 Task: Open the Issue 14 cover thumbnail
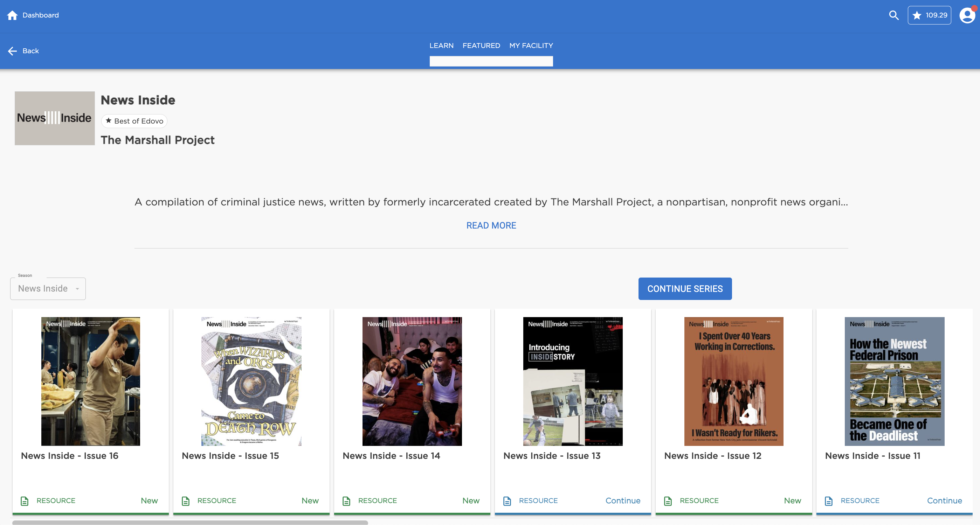point(412,381)
